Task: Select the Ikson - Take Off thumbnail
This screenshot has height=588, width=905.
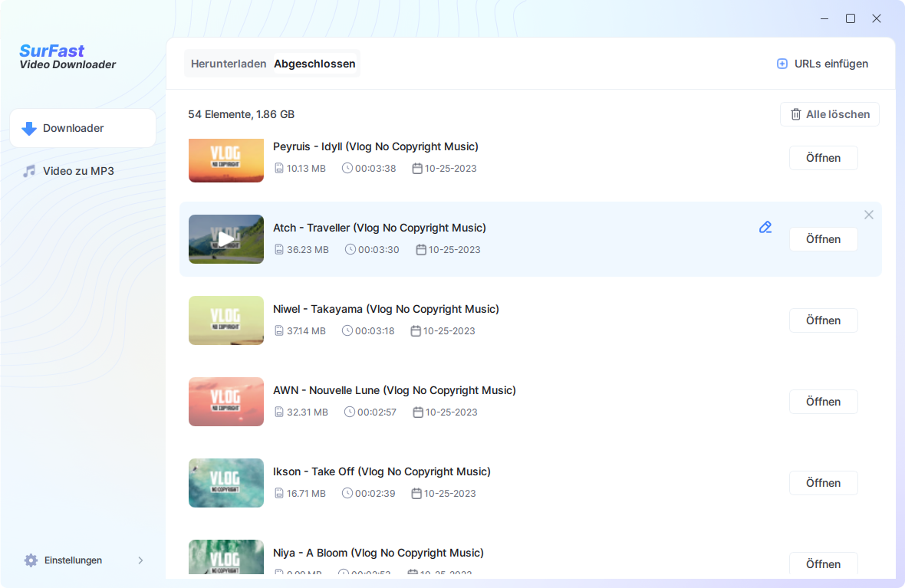Action: click(226, 483)
